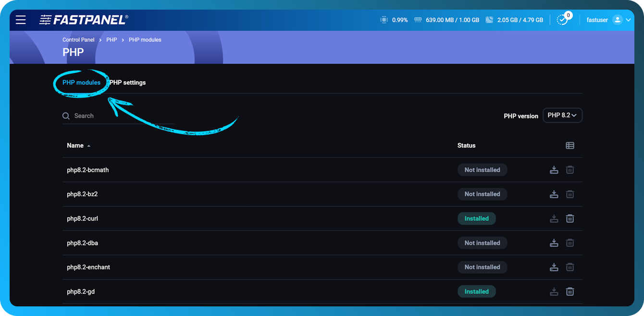Open the table column configuration icon
The image size is (644, 316).
570,145
